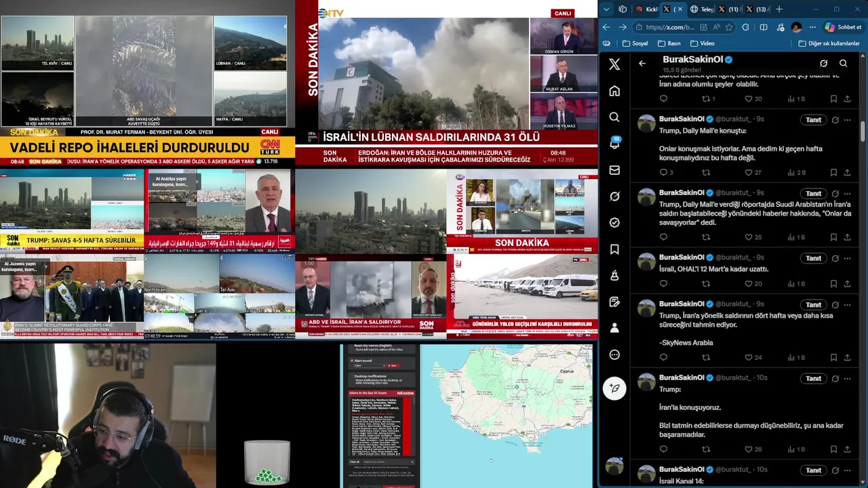This screenshot has width=868, height=488.
Task: Switch to the KickP browser tab
Action: pos(647,9)
